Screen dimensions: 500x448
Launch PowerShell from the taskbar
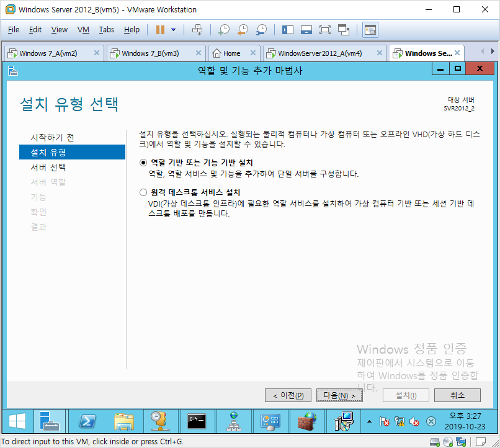click(87, 421)
